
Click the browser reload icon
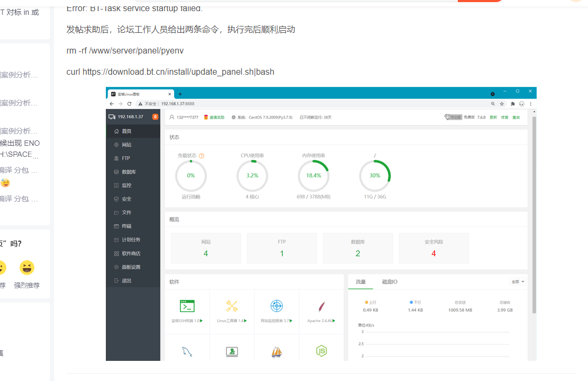[x=129, y=104]
